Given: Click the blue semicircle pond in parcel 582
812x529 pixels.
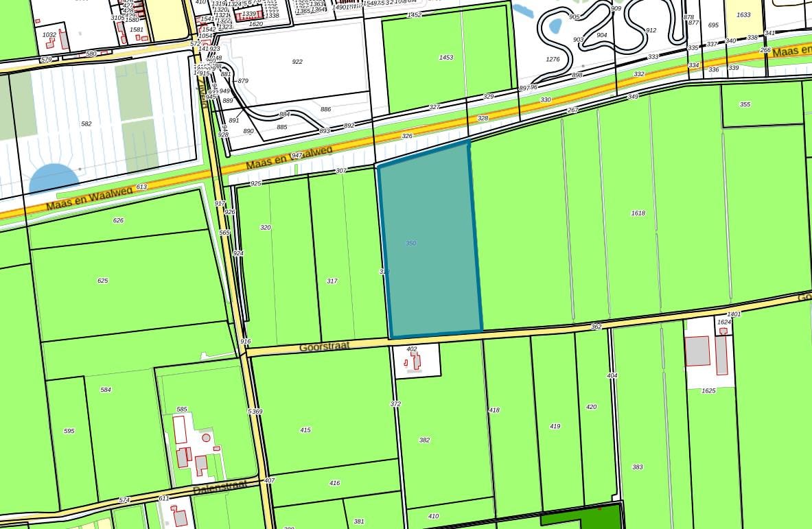Looking at the screenshot, I should pyautogui.click(x=54, y=180).
